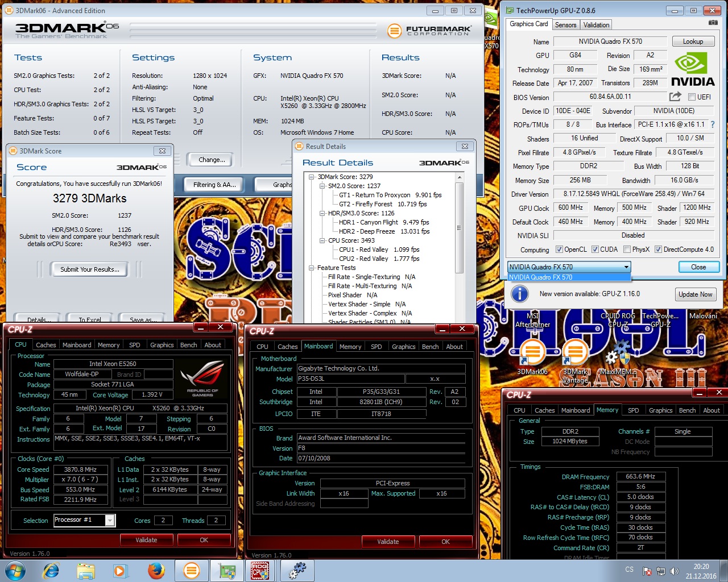Collapse the SM2.0 Score: 1237 tree node
The height and width of the screenshot is (582, 728).
pyautogui.click(x=322, y=186)
